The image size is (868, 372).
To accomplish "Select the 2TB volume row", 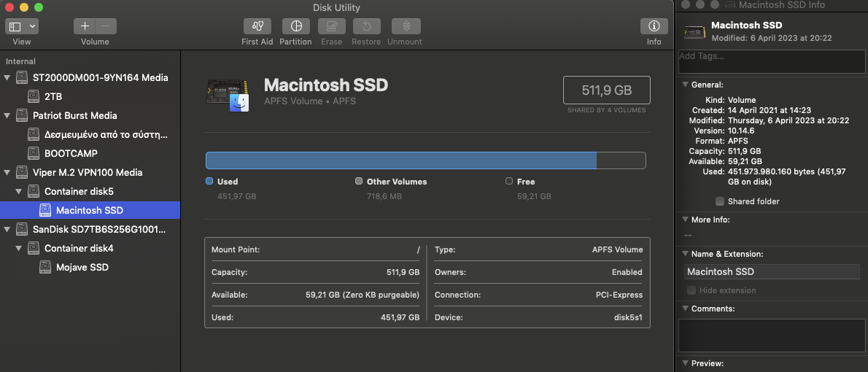I will point(90,96).
